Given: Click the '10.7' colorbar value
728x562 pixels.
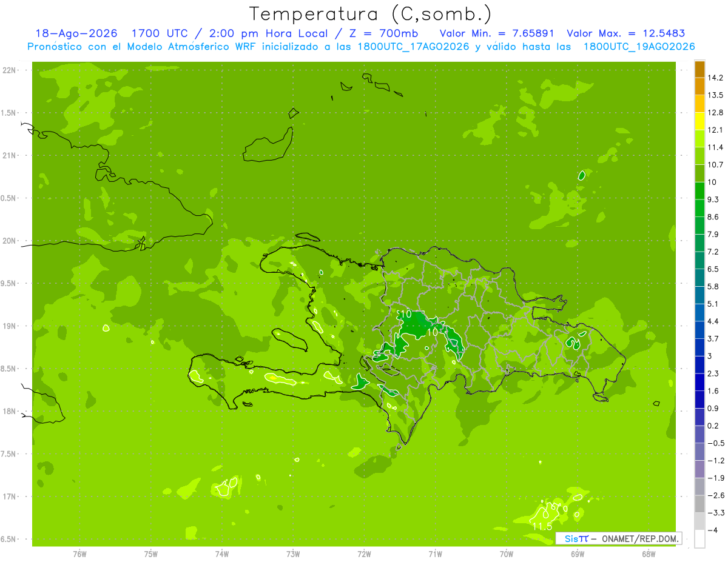Looking at the screenshot, I should coord(716,165).
